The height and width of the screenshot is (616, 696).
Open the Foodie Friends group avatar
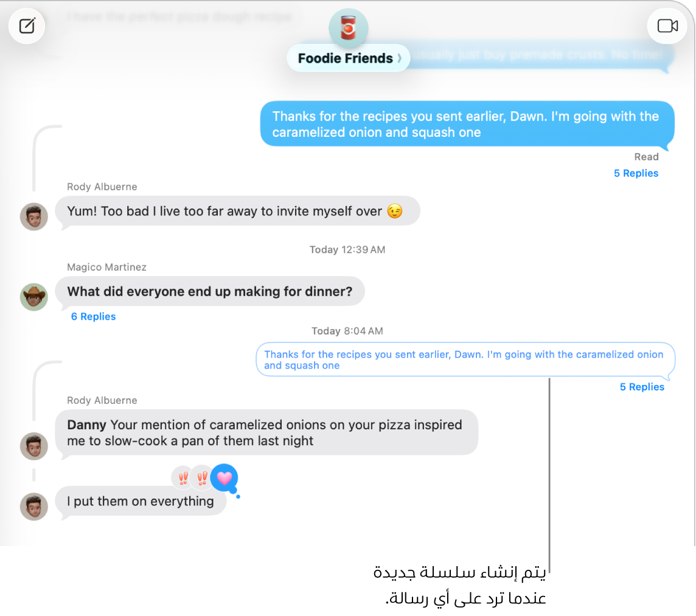click(x=349, y=28)
